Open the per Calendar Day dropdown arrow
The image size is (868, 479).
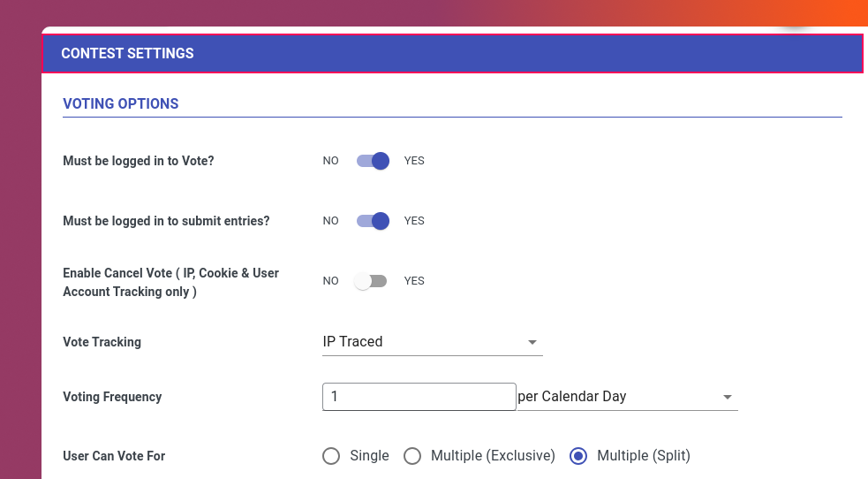click(728, 397)
